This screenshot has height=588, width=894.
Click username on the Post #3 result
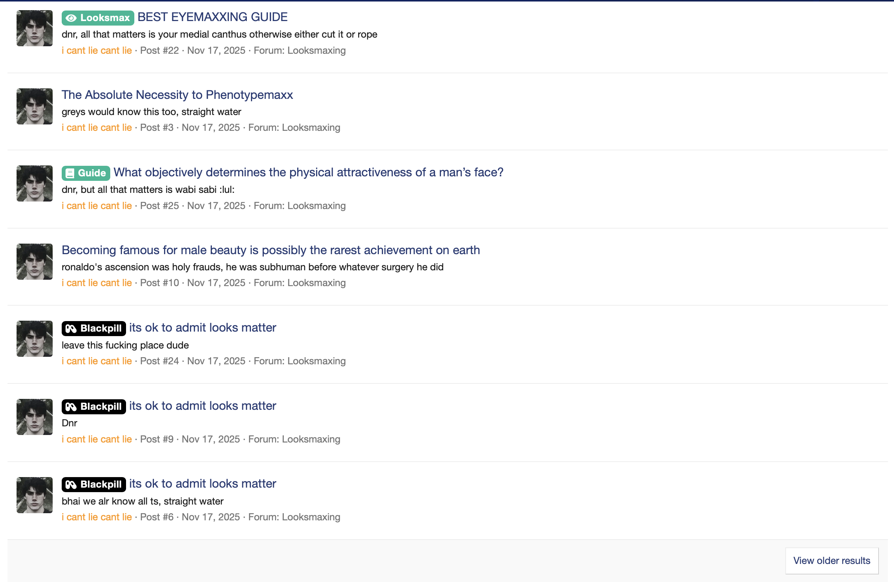(97, 127)
